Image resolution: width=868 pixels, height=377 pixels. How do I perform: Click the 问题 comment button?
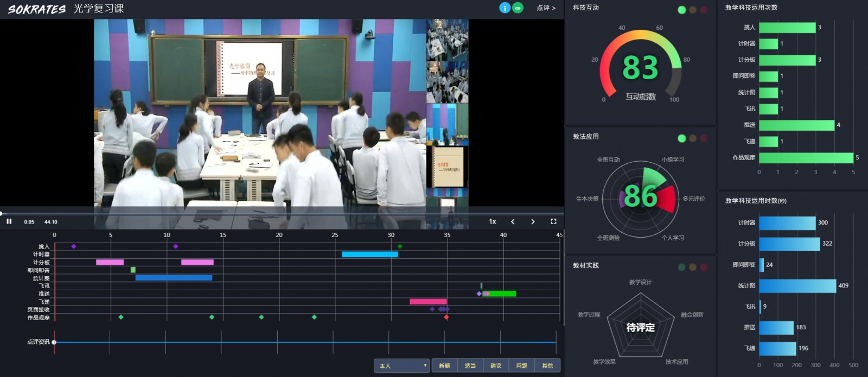point(521,366)
